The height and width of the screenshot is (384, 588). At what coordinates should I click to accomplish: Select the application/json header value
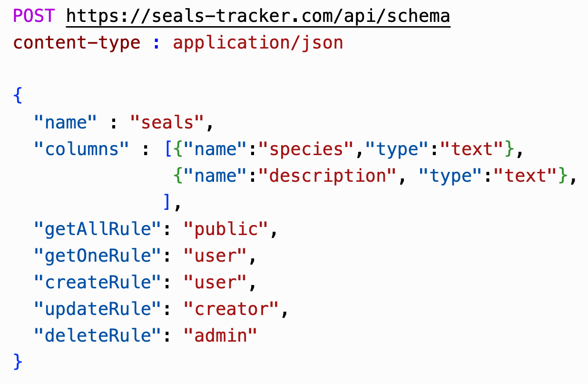pos(257,43)
